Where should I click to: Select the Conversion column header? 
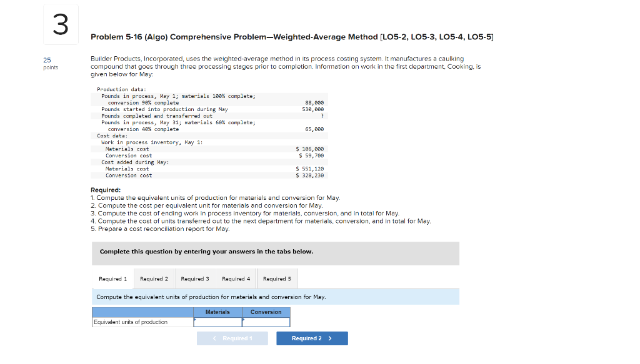point(266,312)
